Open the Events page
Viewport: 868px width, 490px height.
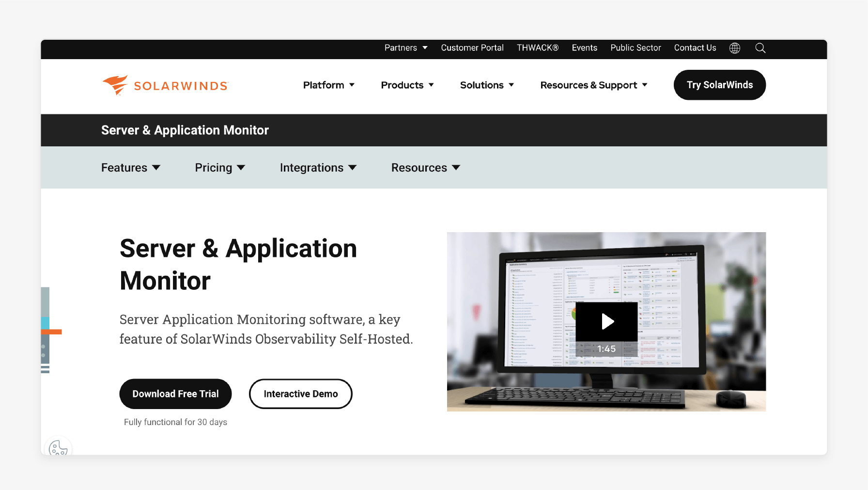coord(585,48)
